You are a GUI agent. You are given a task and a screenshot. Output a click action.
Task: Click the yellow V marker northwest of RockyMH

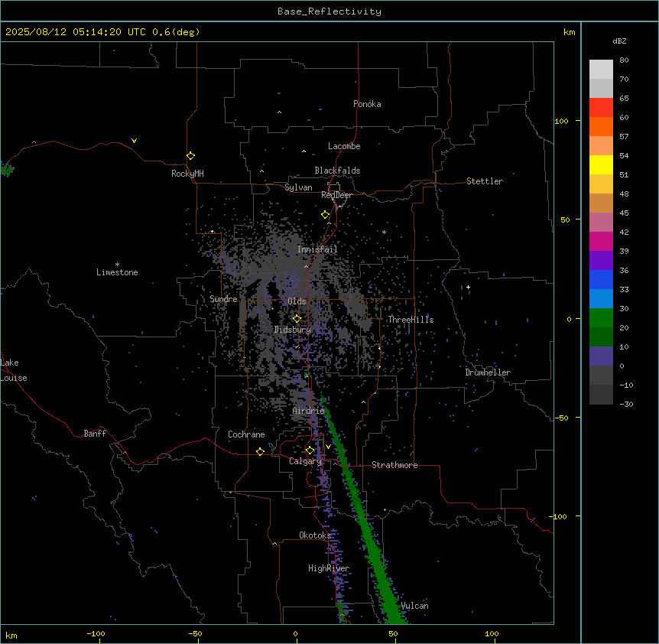pos(134,141)
